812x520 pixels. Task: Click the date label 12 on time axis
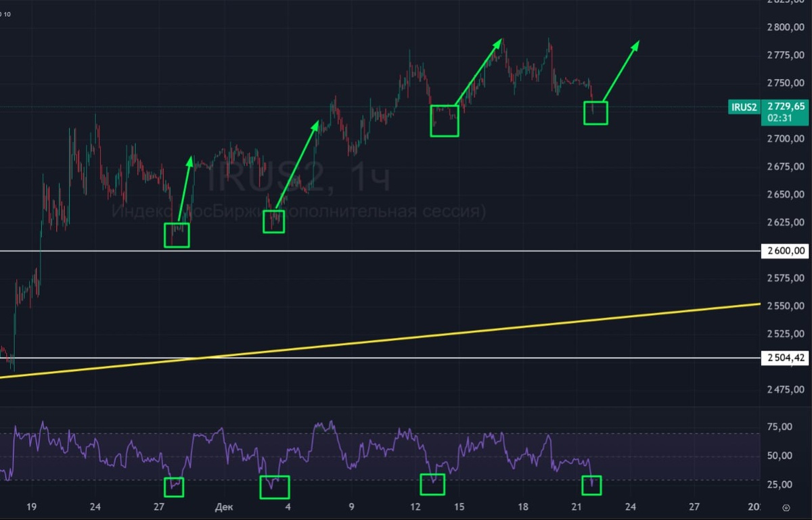point(415,506)
